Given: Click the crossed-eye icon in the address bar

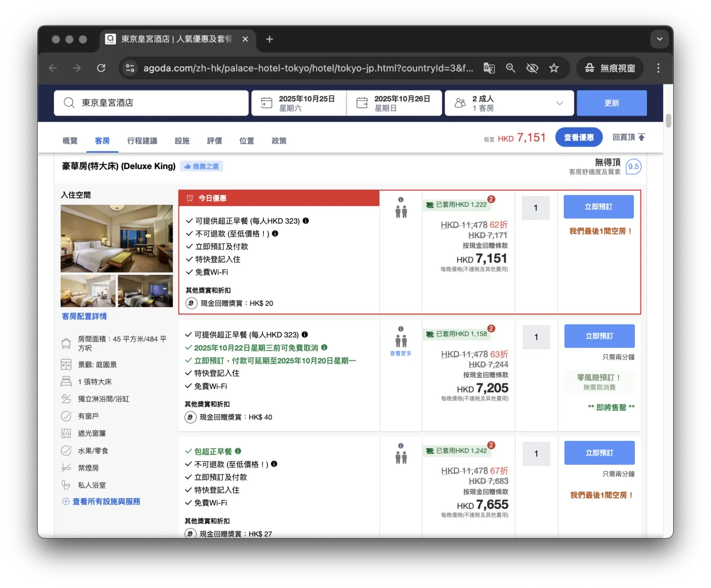Looking at the screenshot, I should [532, 68].
